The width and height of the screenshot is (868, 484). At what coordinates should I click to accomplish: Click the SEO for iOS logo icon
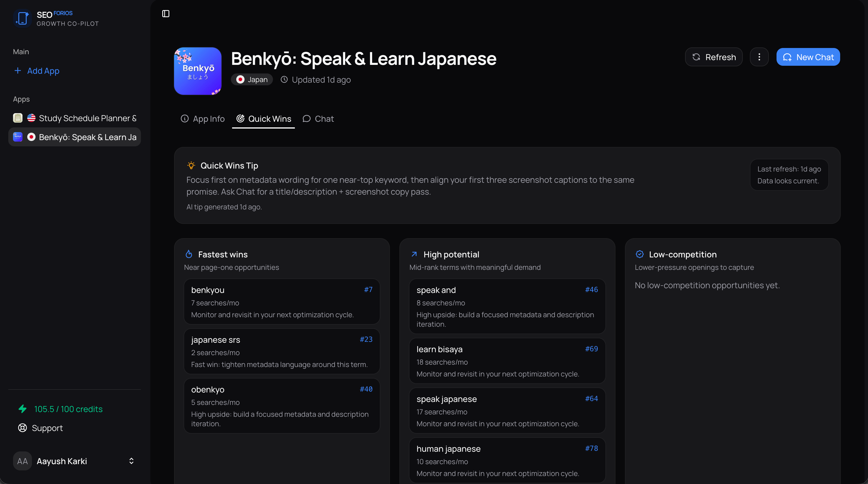pyautogui.click(x=22, y=18)
